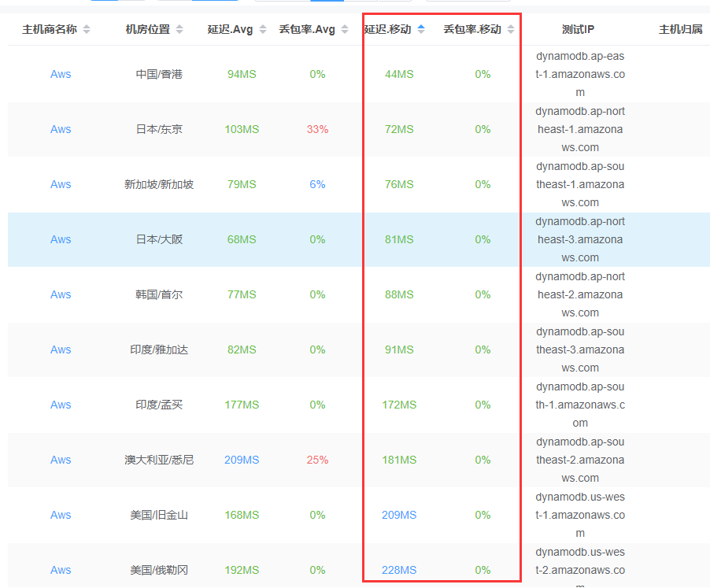The height and width of the screenshot is (588, 710).
Task: Click the 主机归属 column header
Action: pyautogui.click(x=681, y=29)
